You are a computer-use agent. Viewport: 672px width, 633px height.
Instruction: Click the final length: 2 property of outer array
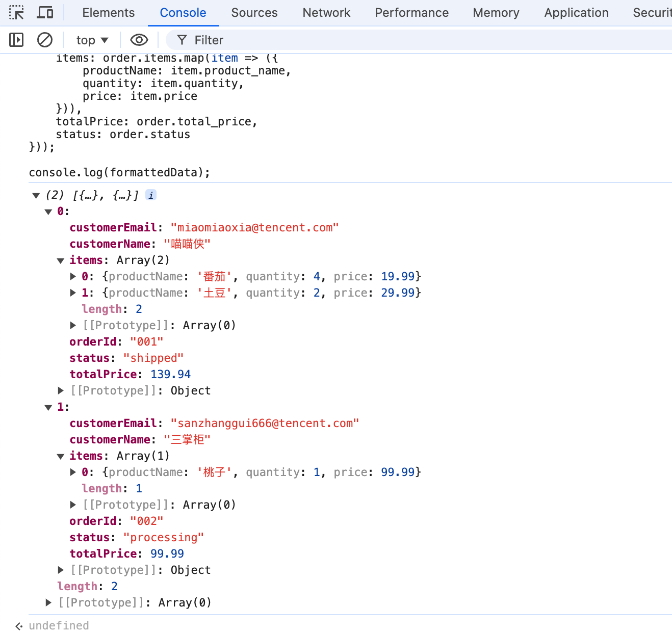(87, 586)
